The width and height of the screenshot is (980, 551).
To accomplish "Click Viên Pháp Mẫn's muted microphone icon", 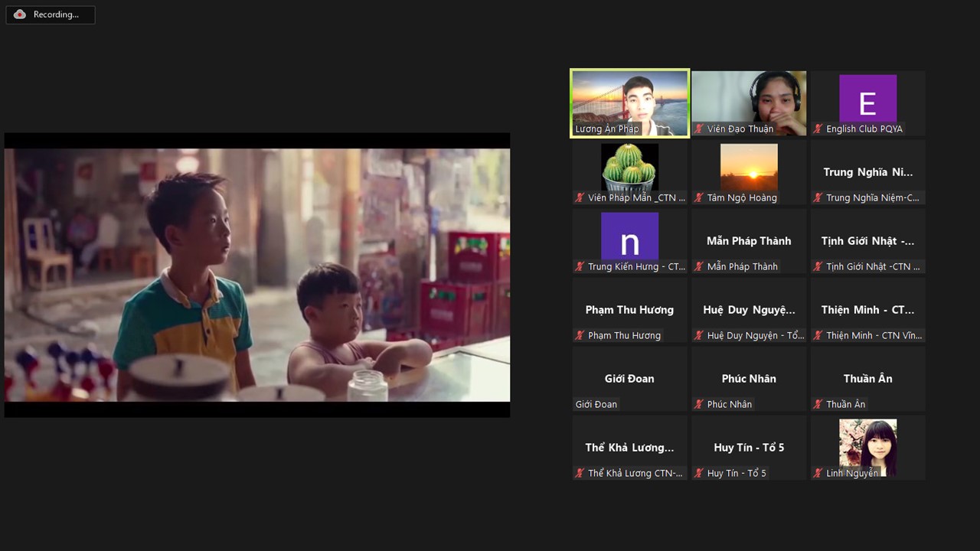I will [580, 198].
